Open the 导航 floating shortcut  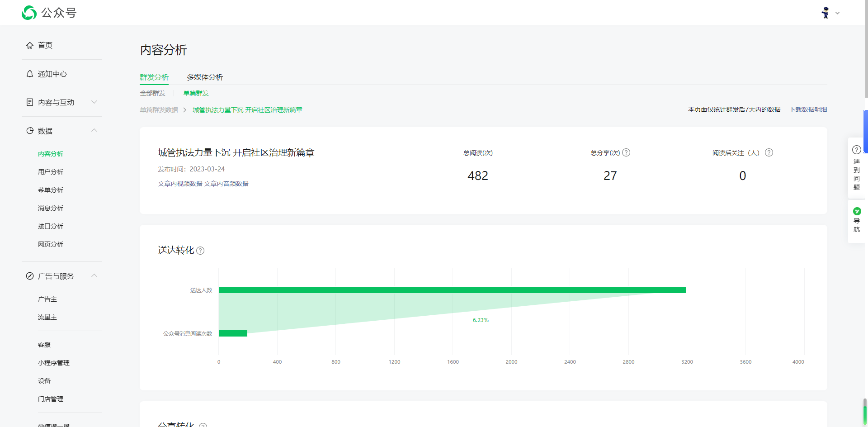(856, 220)
